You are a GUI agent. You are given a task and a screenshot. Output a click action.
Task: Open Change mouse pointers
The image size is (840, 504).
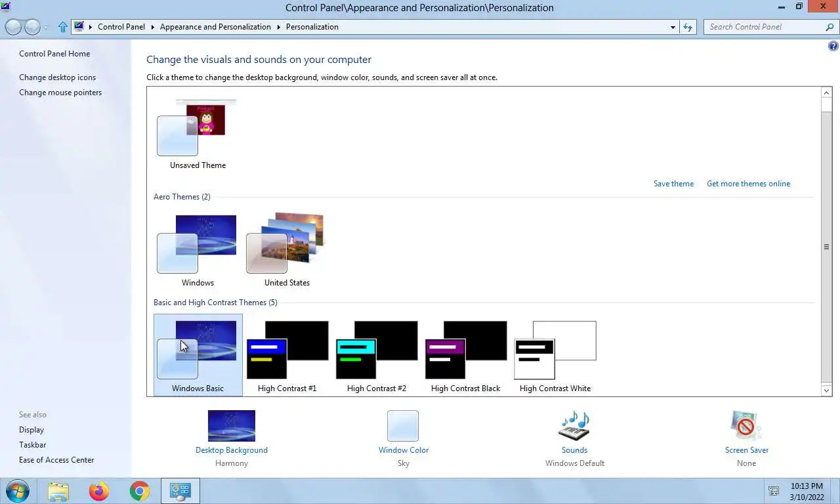[60, 93]
